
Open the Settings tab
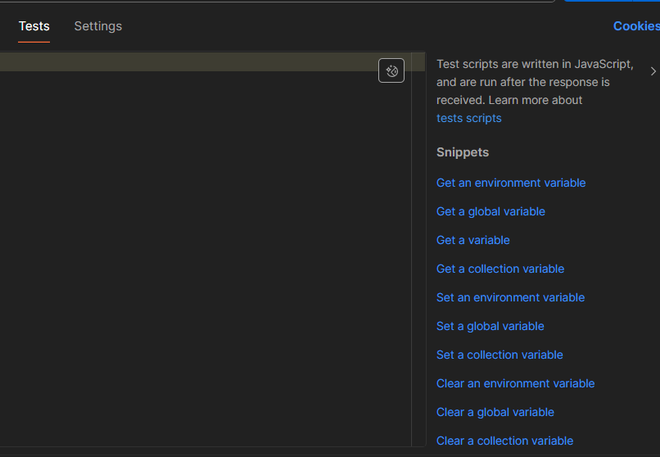pyautogui.click(x=98, y=26)
